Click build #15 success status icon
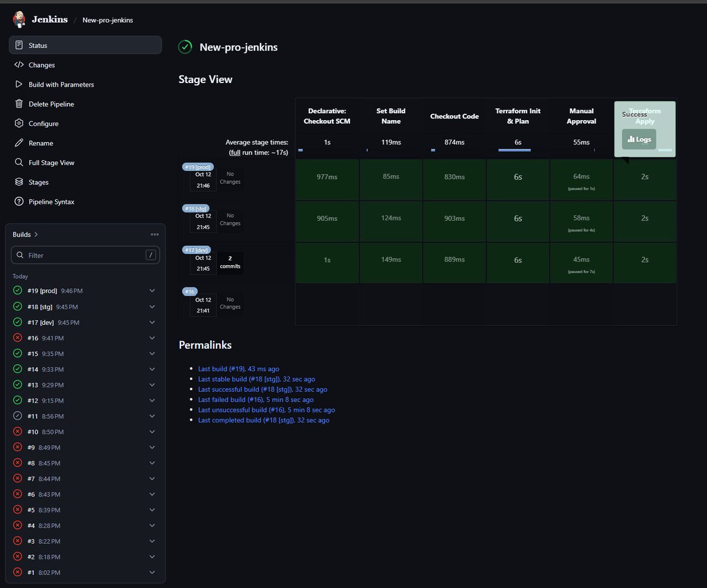The height and width of the screenshot is (588, 707). (18, 354)
